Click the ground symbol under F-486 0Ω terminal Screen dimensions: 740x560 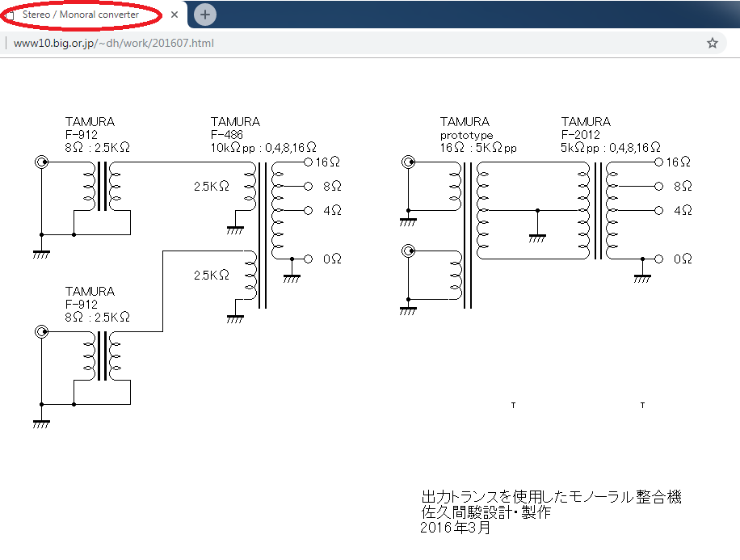click(x=292, y=279)
